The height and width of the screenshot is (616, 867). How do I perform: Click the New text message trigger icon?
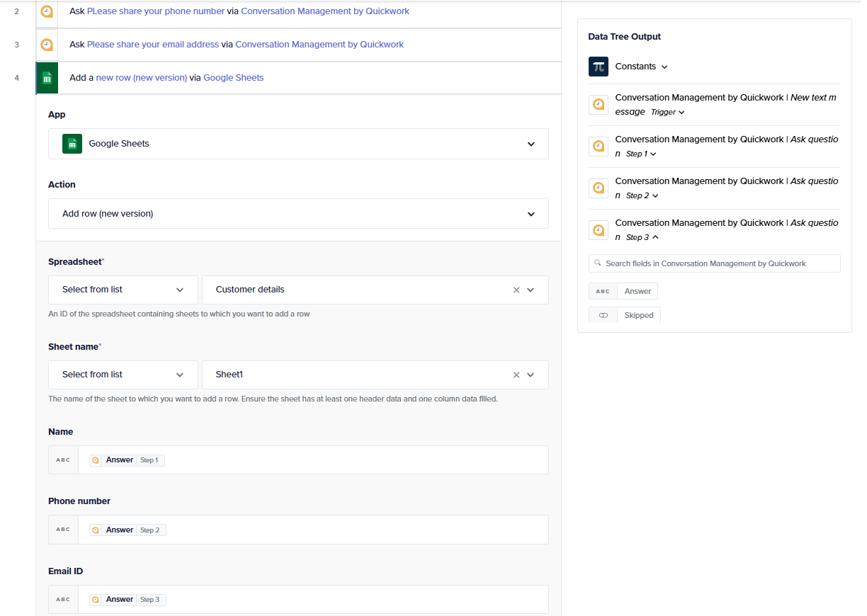coord(599,105)
